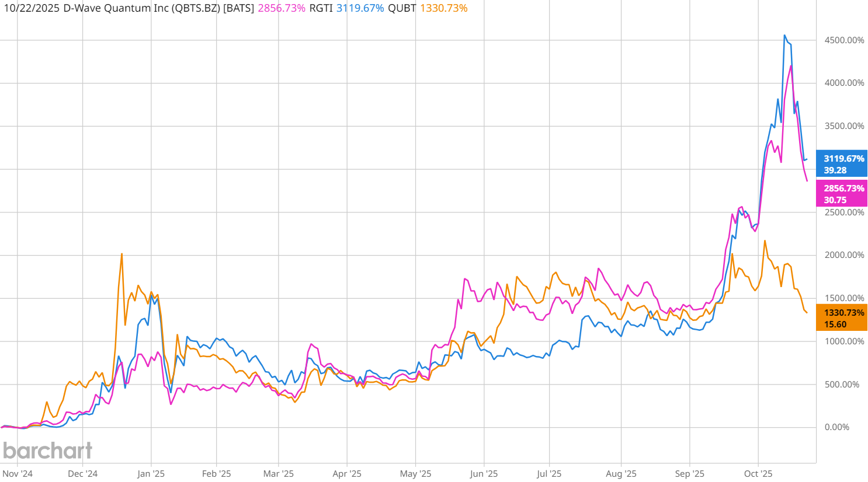Select the QUBT symbol in header
This screenshot has width=868, height=482.
402,8
